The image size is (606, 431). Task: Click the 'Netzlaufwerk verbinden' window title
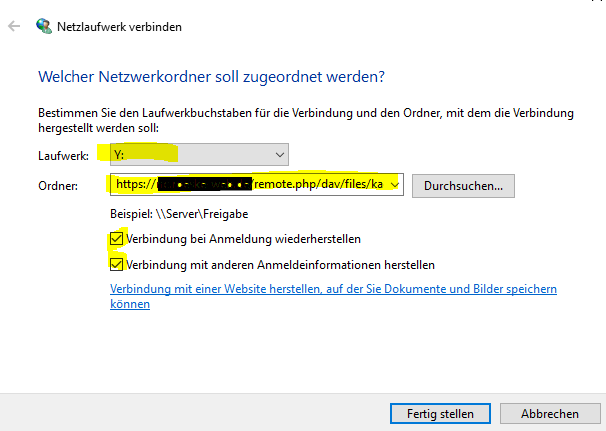click(x=119, y=27)
